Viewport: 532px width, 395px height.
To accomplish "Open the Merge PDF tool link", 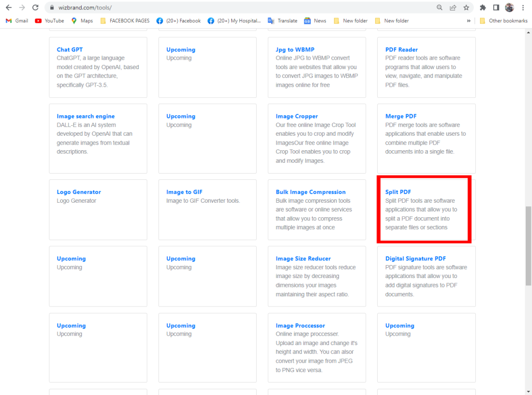I will click(x=401, y=116).
